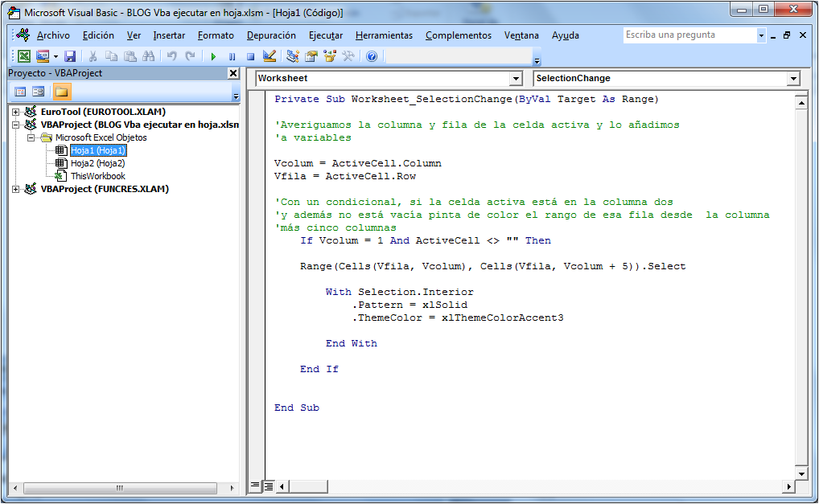Open the SelectionChange procedure dropdown
The image size is (819, 504).
(x=793, y=79)
